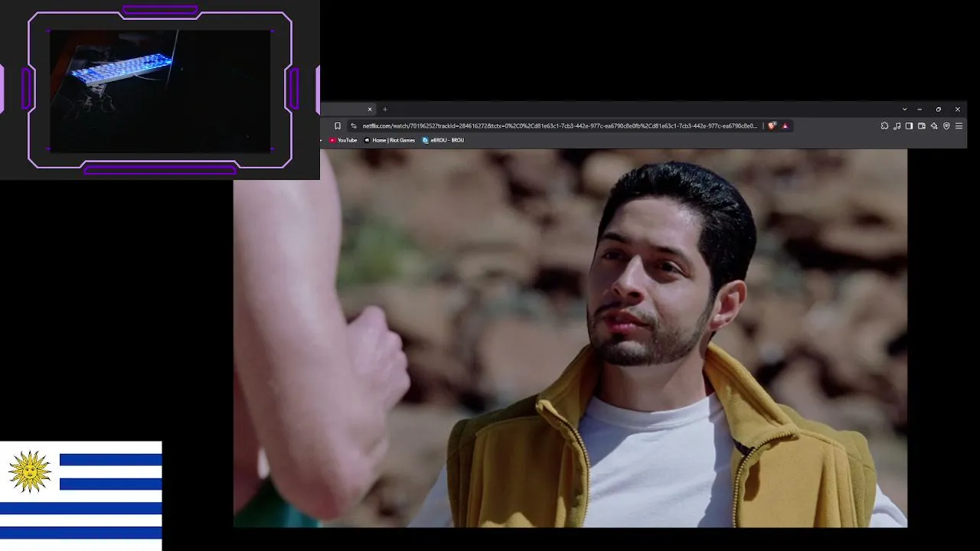Open the Brave Shields panel

point(772,126)
